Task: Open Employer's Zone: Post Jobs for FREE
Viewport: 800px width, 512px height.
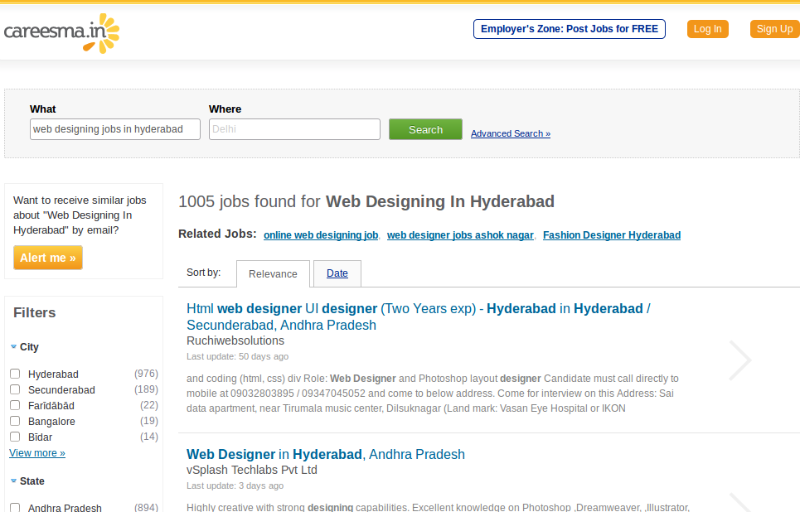Action: coord(569,29)
